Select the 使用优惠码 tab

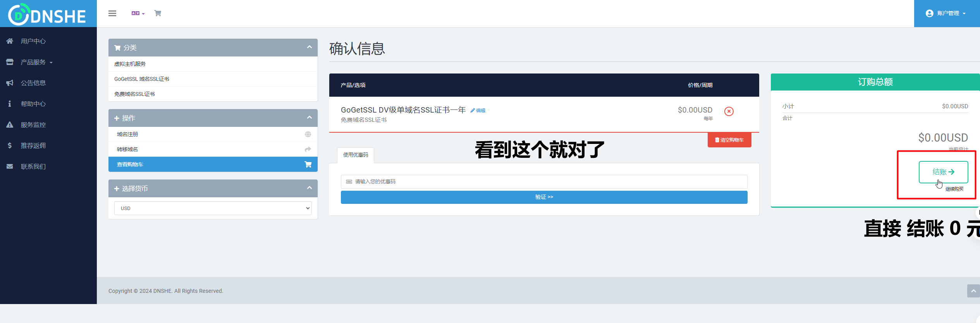(356, 155)
